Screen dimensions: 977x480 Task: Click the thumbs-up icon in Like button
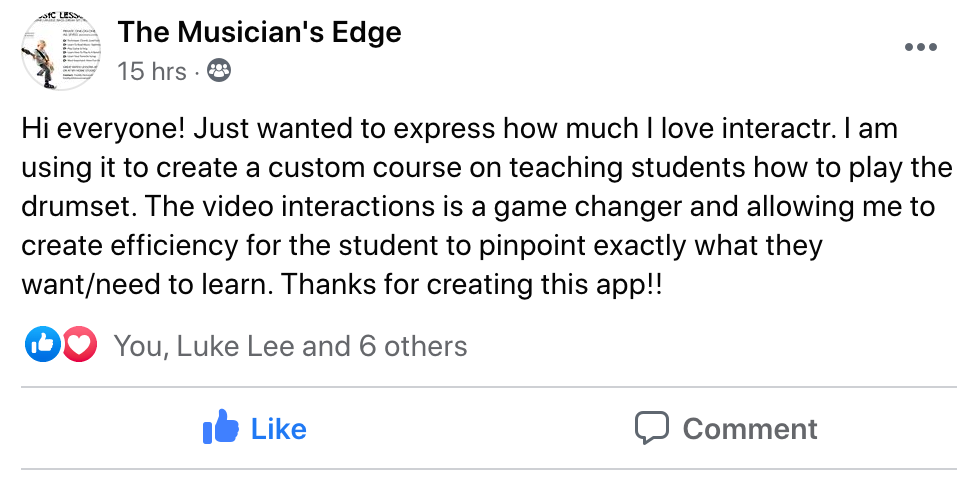click(221, 429)
